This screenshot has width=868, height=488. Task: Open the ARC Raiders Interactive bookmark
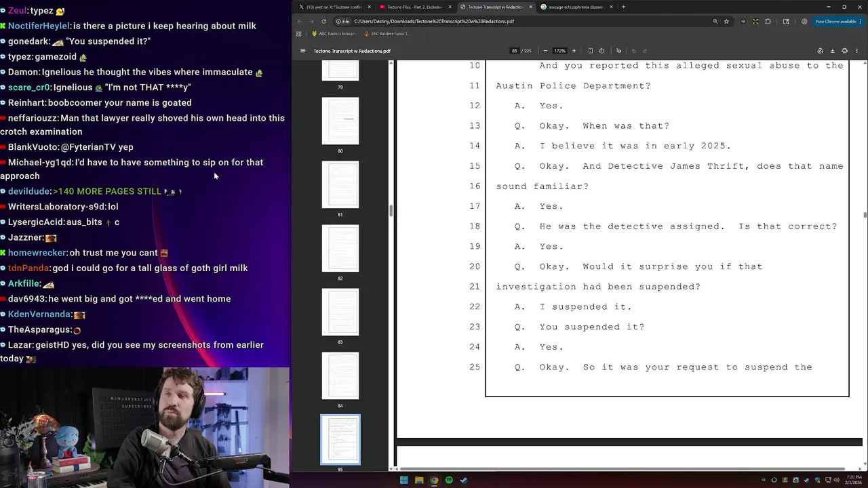pos(334,34)
